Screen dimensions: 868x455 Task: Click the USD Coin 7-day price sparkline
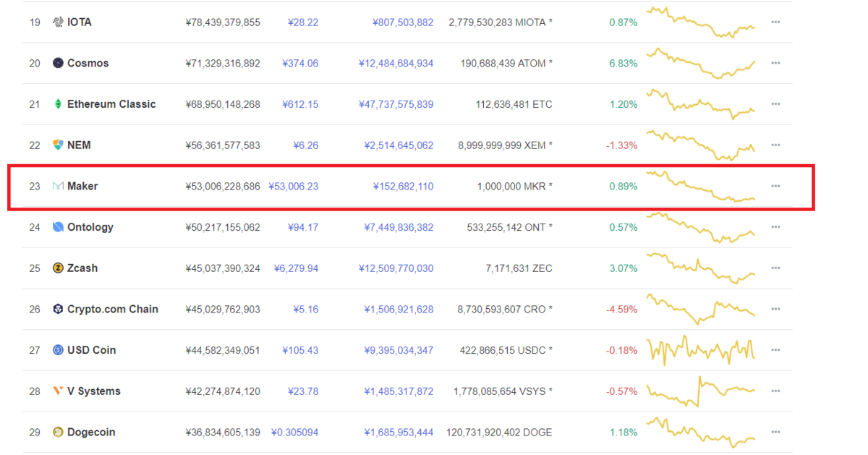(701, 350)
